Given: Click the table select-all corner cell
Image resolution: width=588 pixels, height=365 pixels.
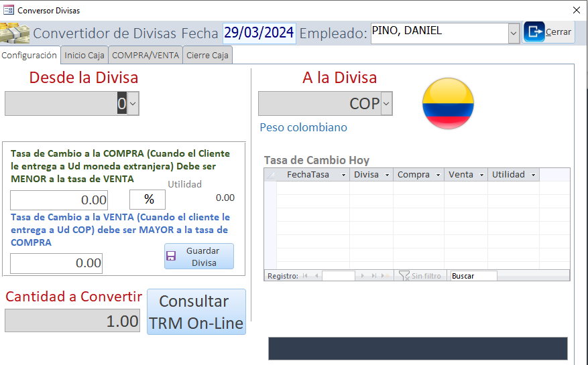Looking at the screenshot, I should click(270, 175).
